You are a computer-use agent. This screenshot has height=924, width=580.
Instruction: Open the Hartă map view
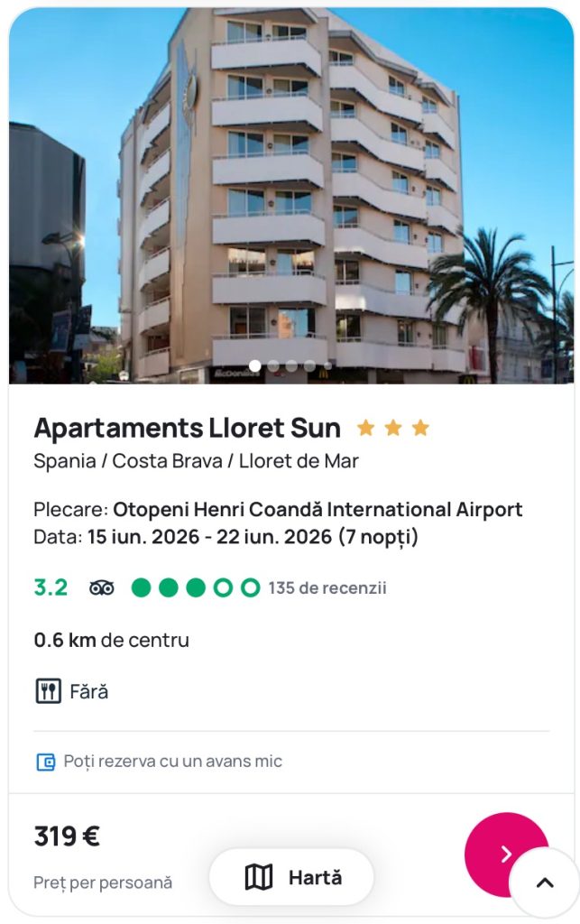point(291,877)
